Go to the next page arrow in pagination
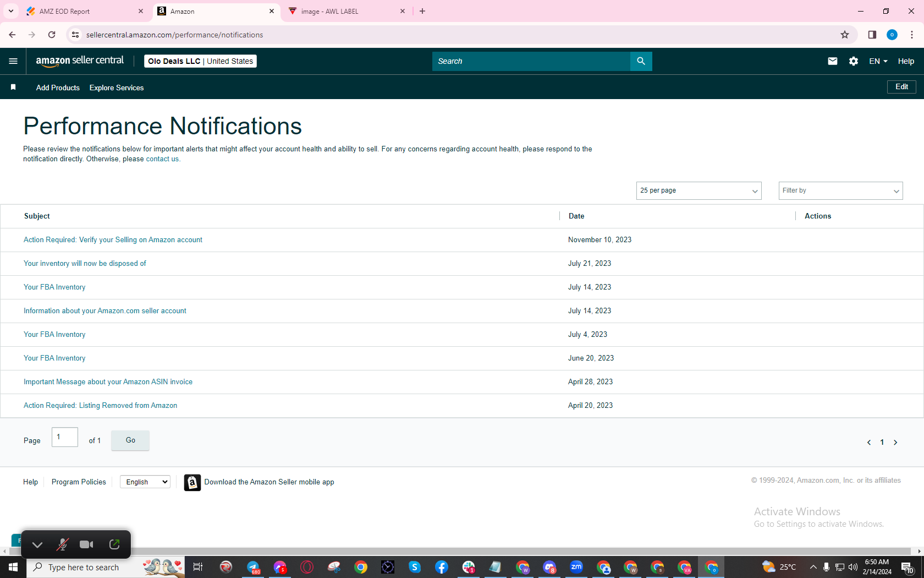Viewport: 924px width, 578px height. pyautogui.click(x=895, y=442)
